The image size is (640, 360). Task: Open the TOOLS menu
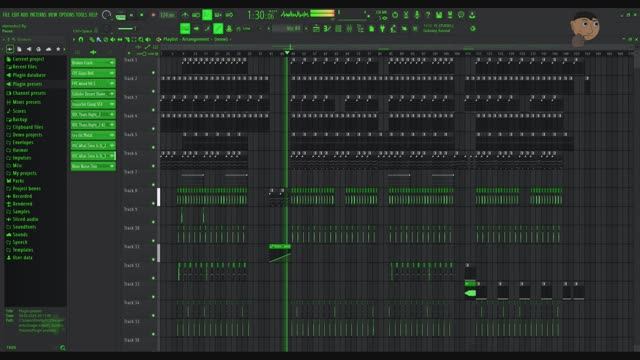click(82, 15)
